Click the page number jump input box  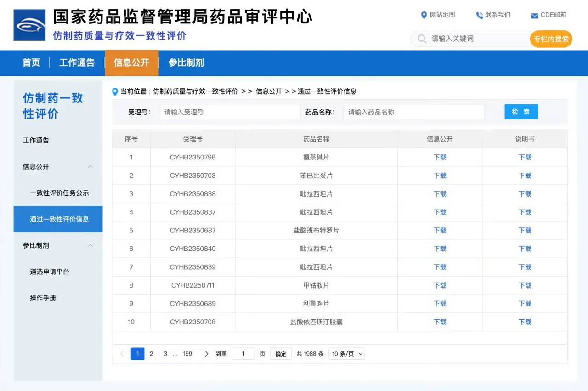point(243,354)
